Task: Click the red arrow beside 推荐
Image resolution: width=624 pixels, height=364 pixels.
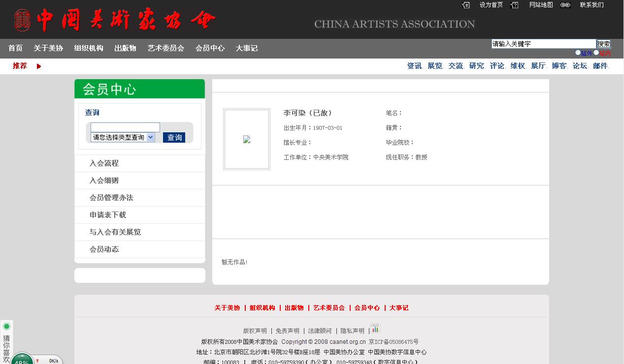Action: click(x=39, y=66)
